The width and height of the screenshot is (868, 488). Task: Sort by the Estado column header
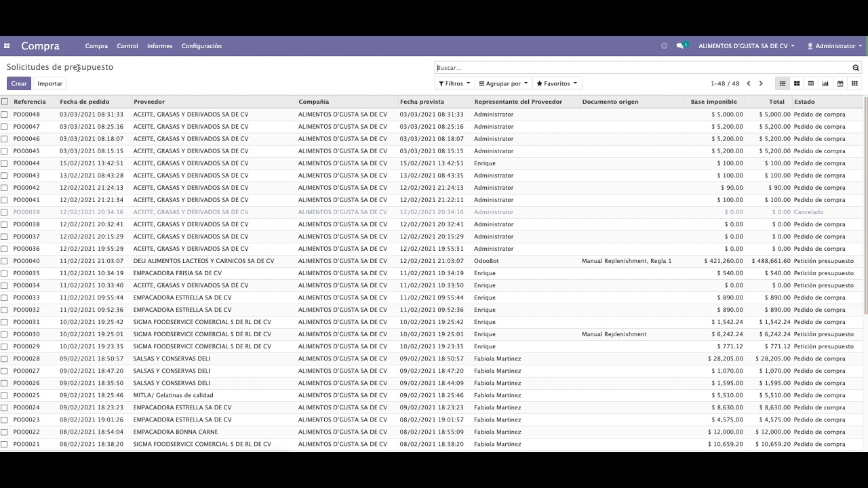click(804, 102)
